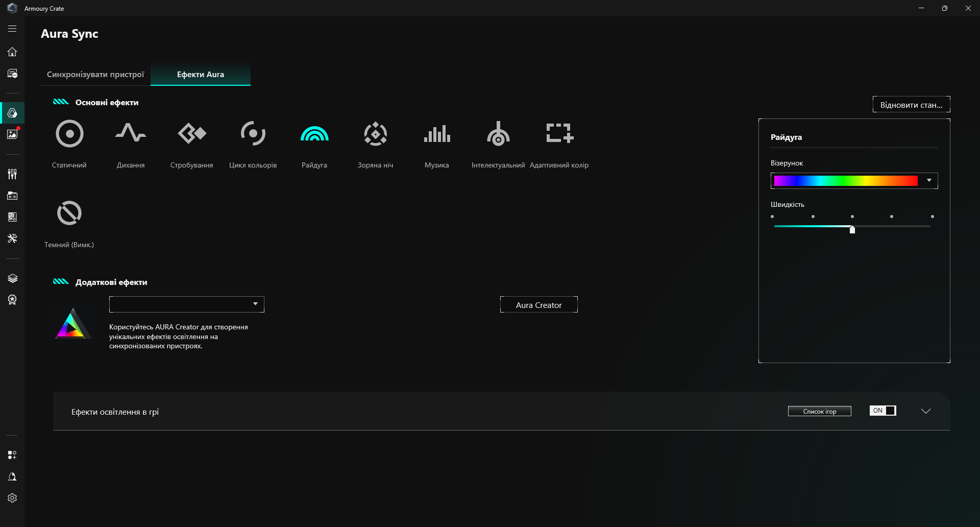Open the game library folder icon in sidebar
The height and width of the screenshot is (527, 980).
(12, 196)
